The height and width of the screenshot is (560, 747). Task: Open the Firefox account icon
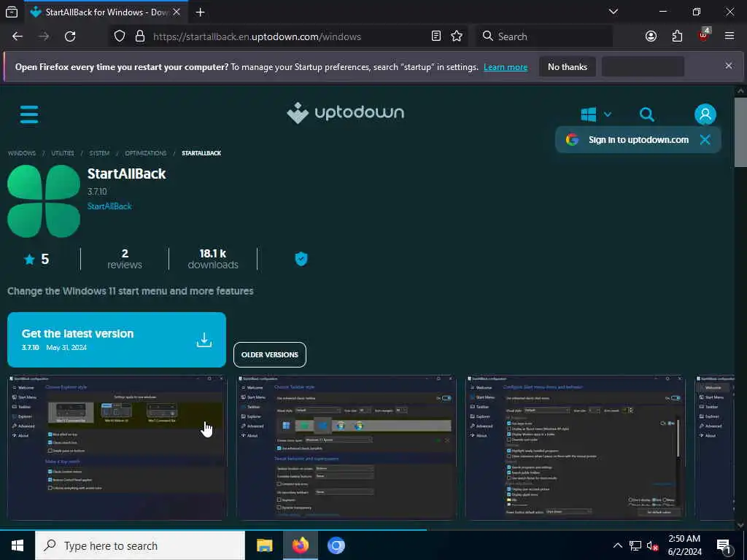click(651, 36)
